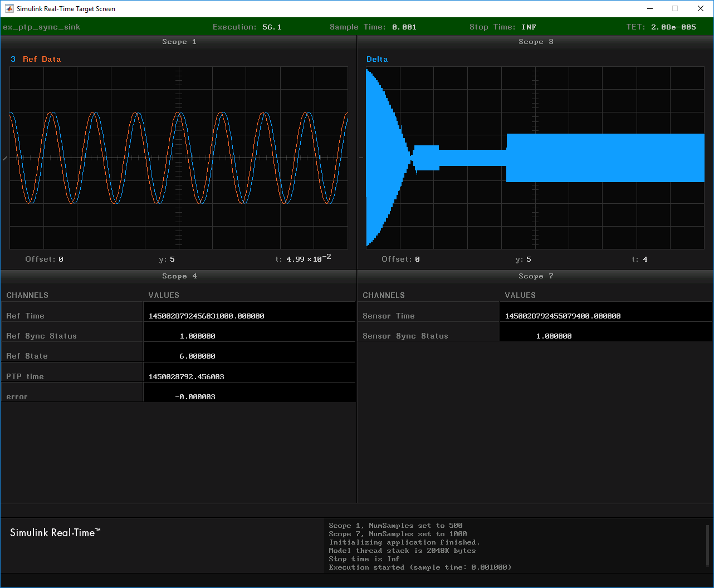The width and height of the screenshot is (714, 588).
Task: Click the orange Ref Data legend label
Action: coord(42,59)
